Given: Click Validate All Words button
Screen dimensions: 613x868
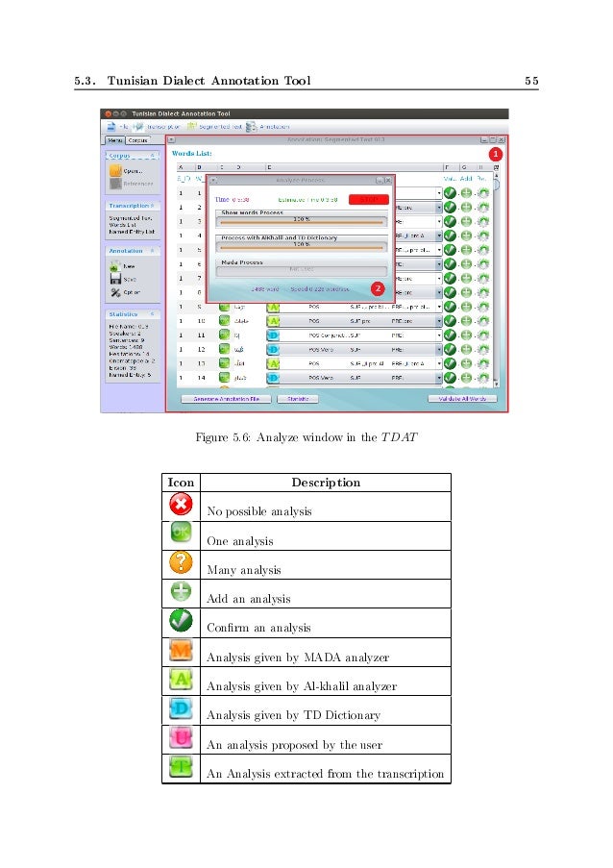Looking at the screenshot, I should tap(462, 399).
